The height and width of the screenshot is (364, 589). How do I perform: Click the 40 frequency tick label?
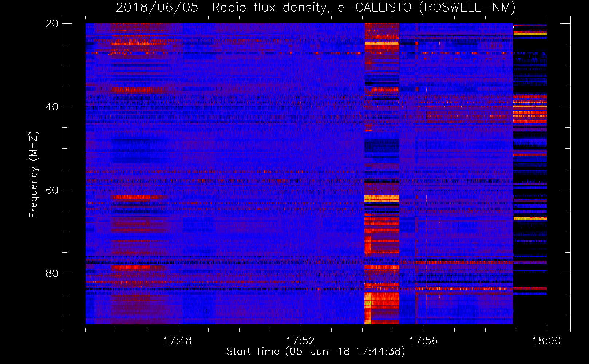tap(52, 107)
